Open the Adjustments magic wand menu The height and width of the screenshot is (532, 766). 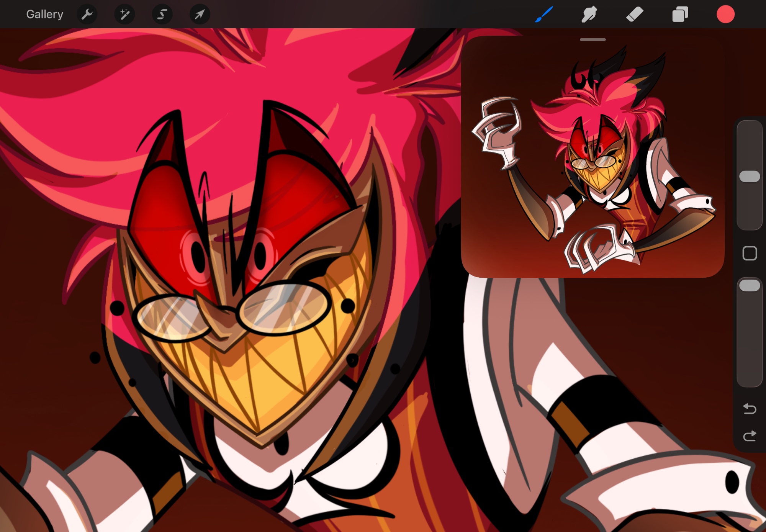pos(124,15)
